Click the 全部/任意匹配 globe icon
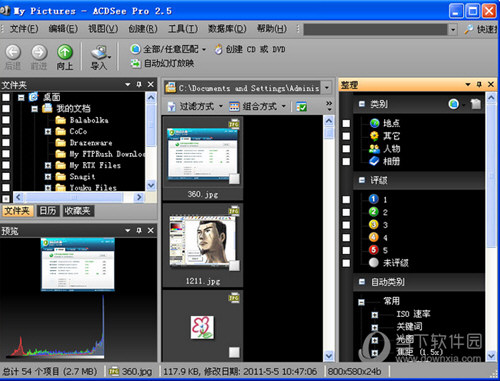This screenshot has width=500, height=381. (135, 49)
